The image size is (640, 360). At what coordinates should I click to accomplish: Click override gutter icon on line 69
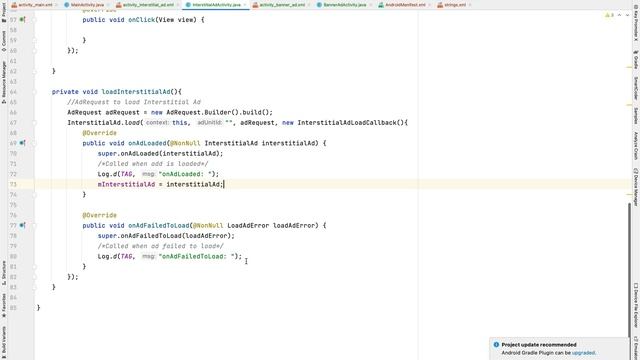coord(23,143)
